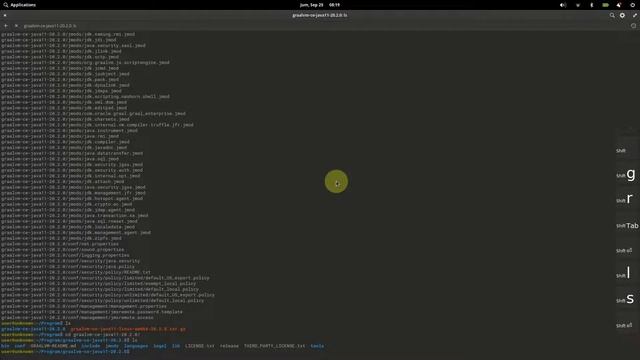Click the line ending 'jdk.crypto.ec.jmod'
The width and height of the screenshot is (640, 360).
coord(67,204)
